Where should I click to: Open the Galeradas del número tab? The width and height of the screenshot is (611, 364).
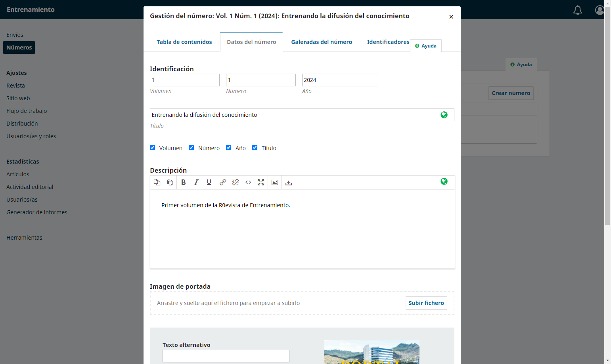pyautogui.click(x=322, y=42)
